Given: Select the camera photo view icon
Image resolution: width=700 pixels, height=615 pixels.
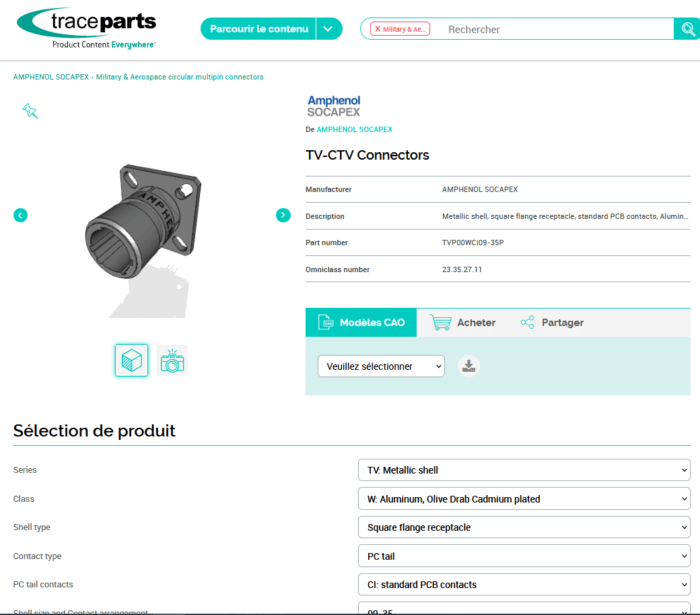Looking at the screenshot, I should (x=172, y=361).
